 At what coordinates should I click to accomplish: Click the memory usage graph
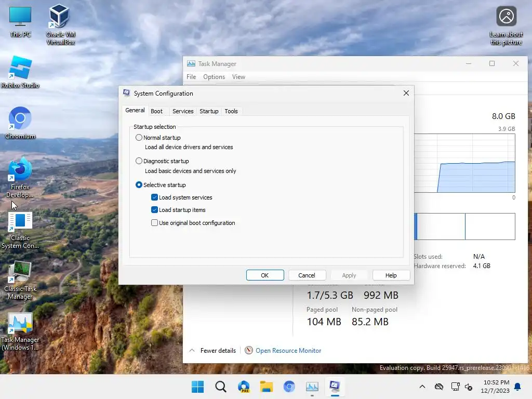point(464,163)
